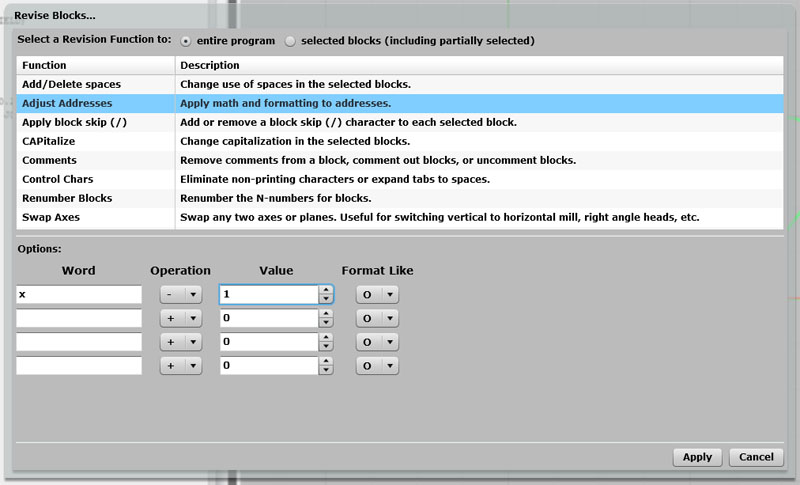Increase second row Value with up arrow
Viewport: 800px width, 485px height.
(x=326, y=314)
